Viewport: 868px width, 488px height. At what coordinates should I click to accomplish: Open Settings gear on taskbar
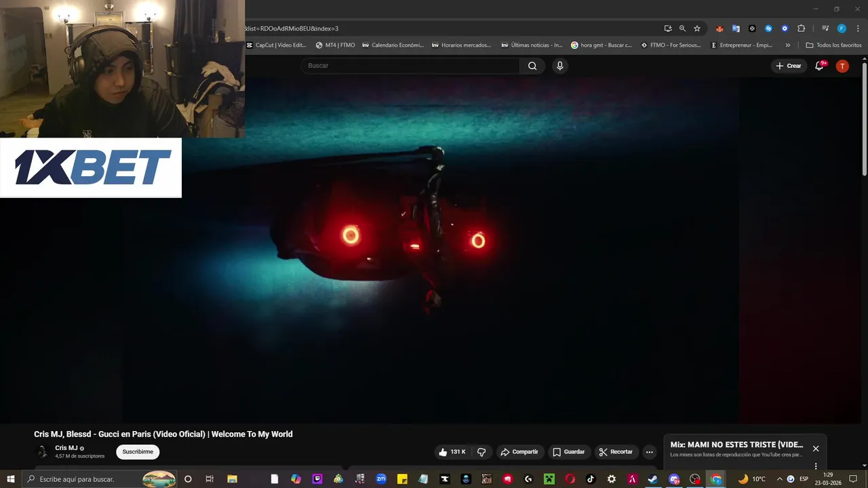click(x=612, y=479)
